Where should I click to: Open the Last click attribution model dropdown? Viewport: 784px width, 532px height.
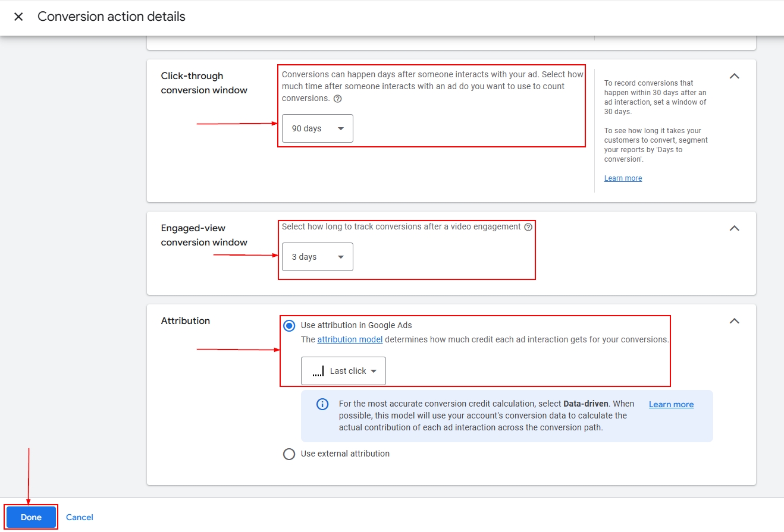[x=343, y=371]
